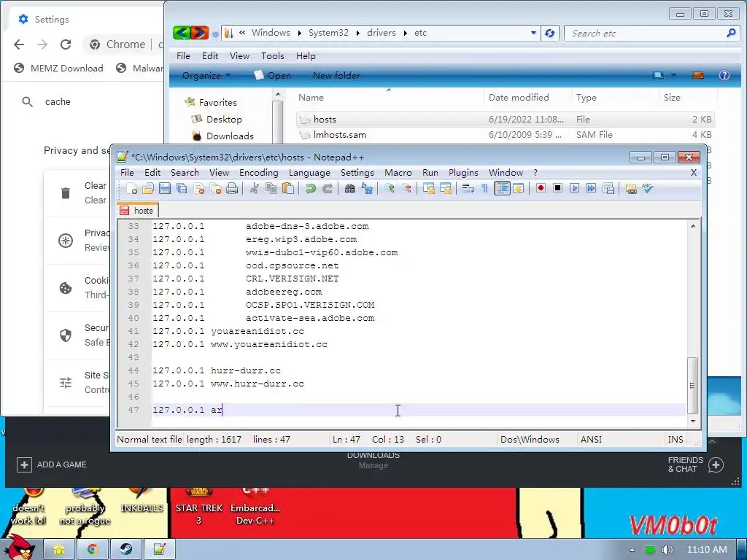Click the Zoom Out icon
747x560 pixels.
click(406, 189)
